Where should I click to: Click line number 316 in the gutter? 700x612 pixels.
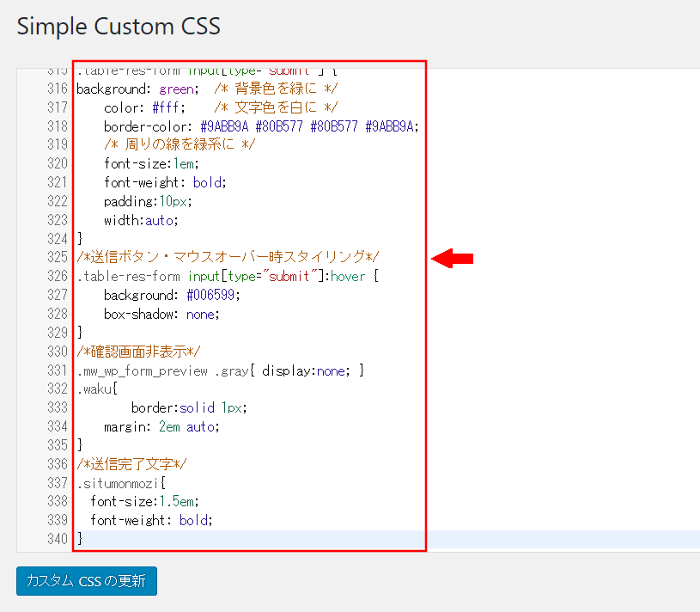pyautogui.click(x=57, y=89)
